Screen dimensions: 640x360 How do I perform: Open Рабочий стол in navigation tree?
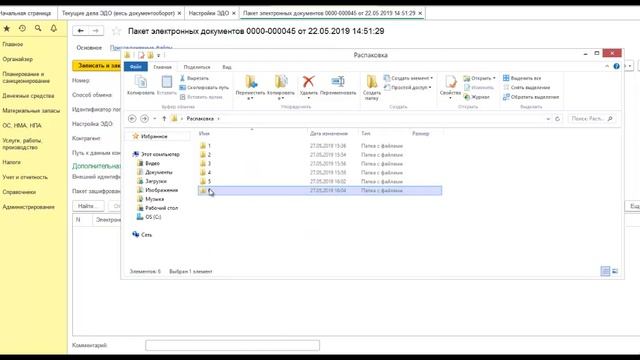(161, 208)
